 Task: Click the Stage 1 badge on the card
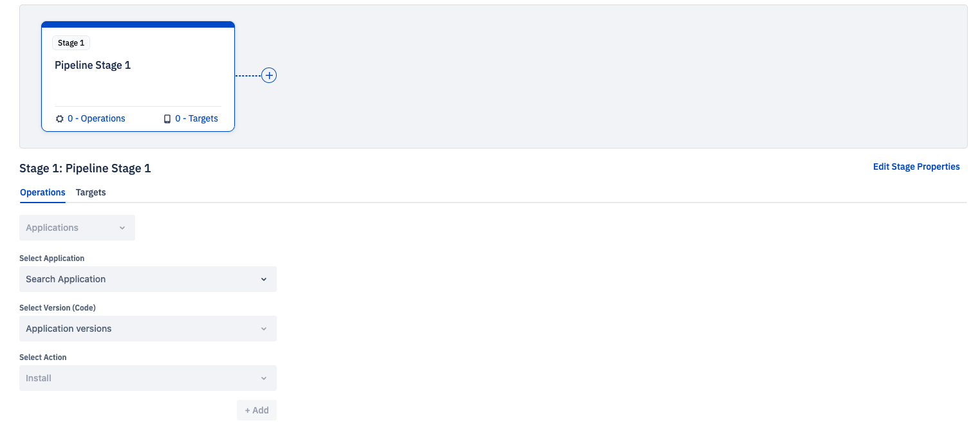pyautogui.click(x=71, y=43)
